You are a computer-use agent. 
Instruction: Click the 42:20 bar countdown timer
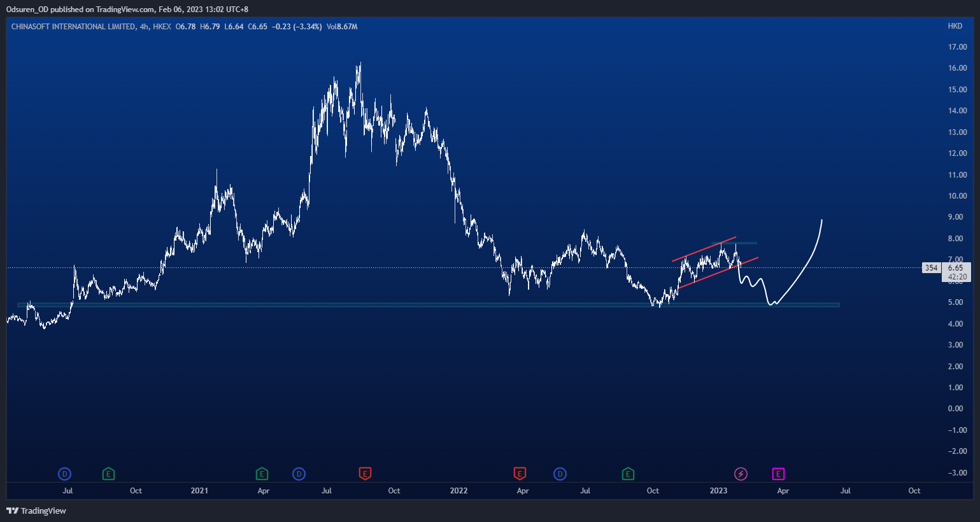point(957,277)
